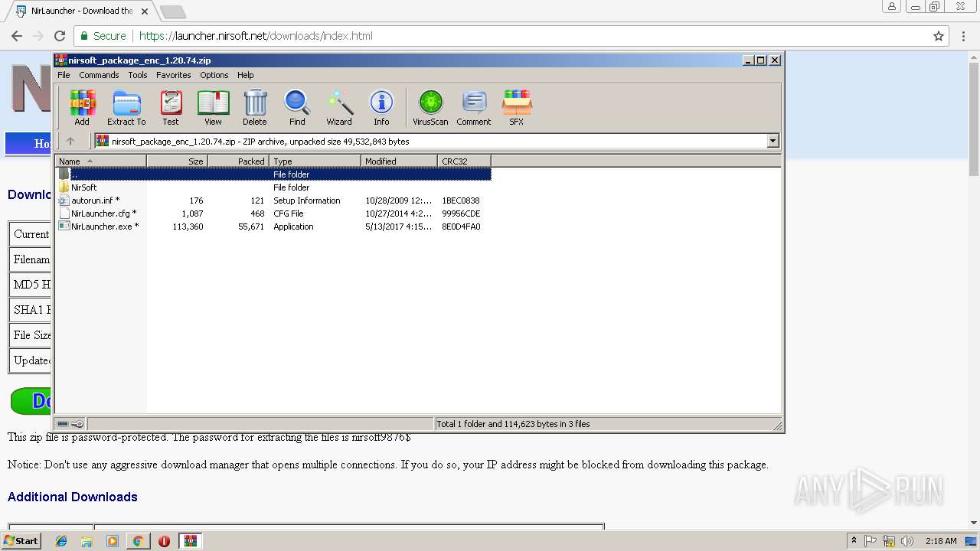Select the parent folder '..' row
980x551 pixels.
(273, 174)
